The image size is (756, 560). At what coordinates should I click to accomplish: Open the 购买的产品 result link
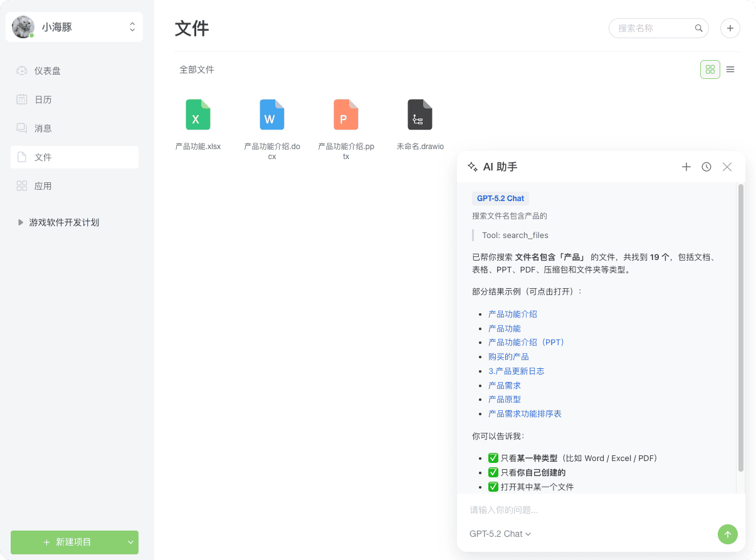(508, 356)
